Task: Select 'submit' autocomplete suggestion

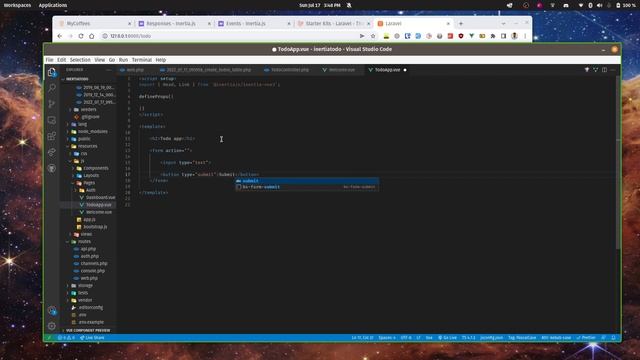Action: (307, 181)
